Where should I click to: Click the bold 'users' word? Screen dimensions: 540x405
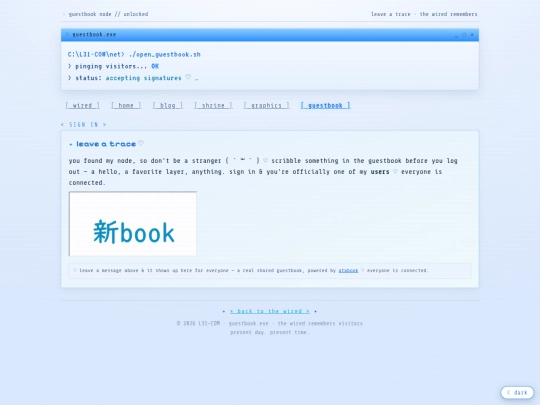380,172
